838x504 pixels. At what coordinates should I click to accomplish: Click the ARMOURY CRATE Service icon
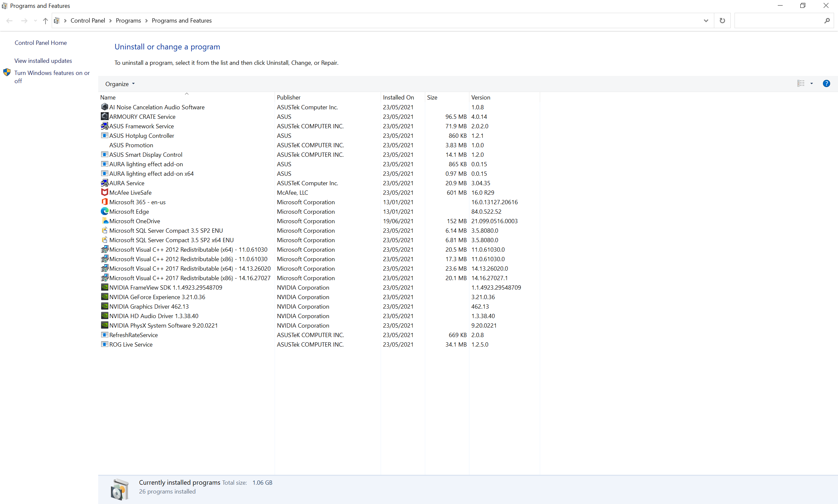coord(105,116)
